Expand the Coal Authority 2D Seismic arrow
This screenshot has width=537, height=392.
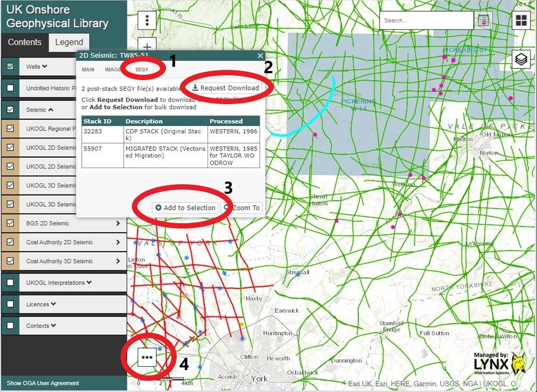click(x=118, y=242)
